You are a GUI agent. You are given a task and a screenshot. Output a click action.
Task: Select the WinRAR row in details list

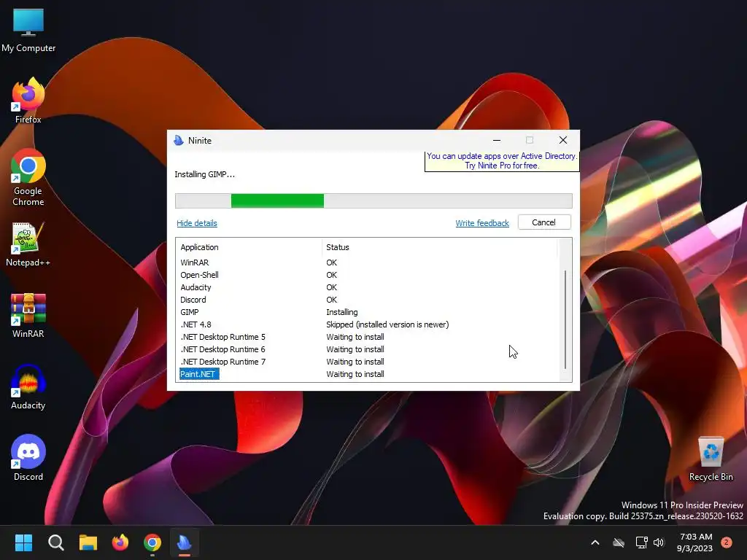pyautogui.click(x=367, y=262)
